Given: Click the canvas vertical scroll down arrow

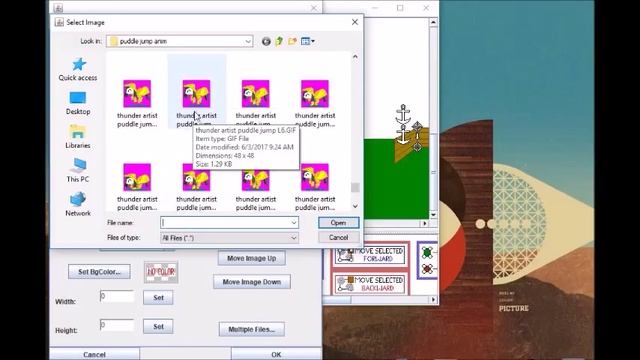Looking at the screenshot, I should [433, 215].
